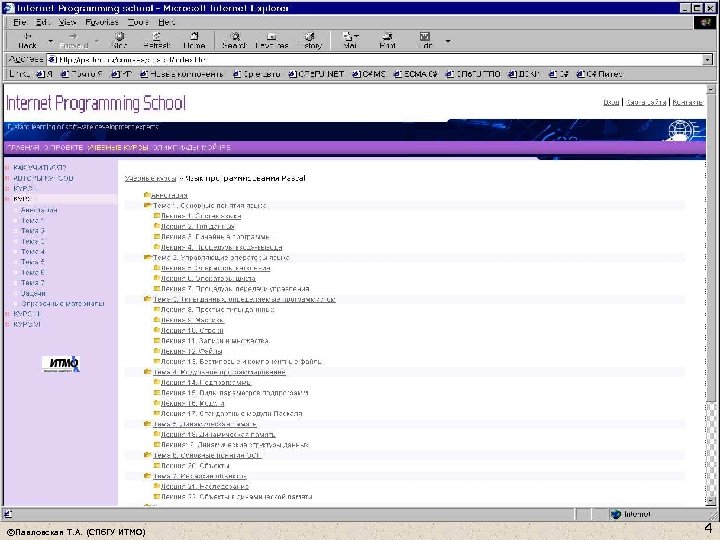Click the Mail toolbar button
The image size is (720, 540).
click(x=350, y=40)
